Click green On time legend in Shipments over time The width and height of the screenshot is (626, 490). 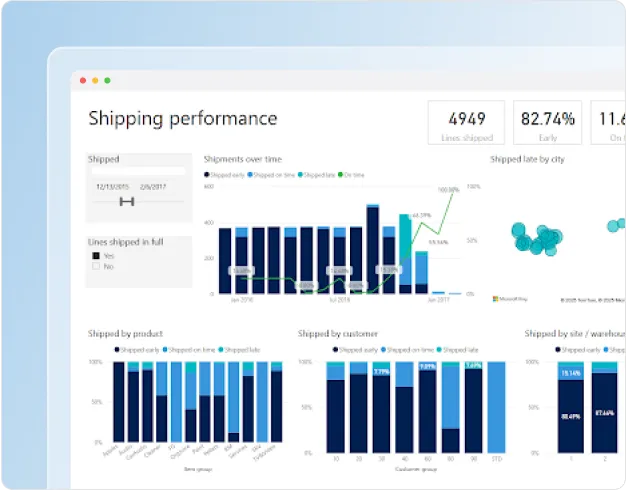[x=351, y=175]
